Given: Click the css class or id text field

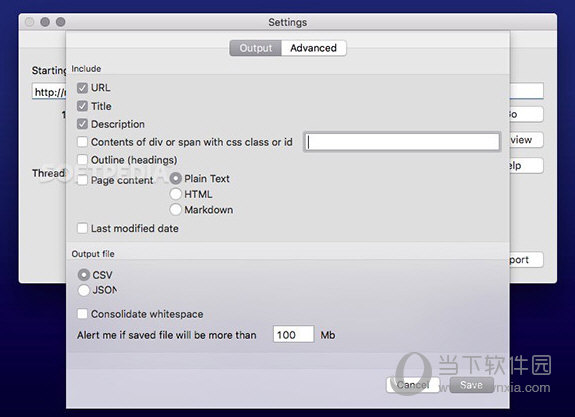Looking at the screenshot, I should pos(402,142).
